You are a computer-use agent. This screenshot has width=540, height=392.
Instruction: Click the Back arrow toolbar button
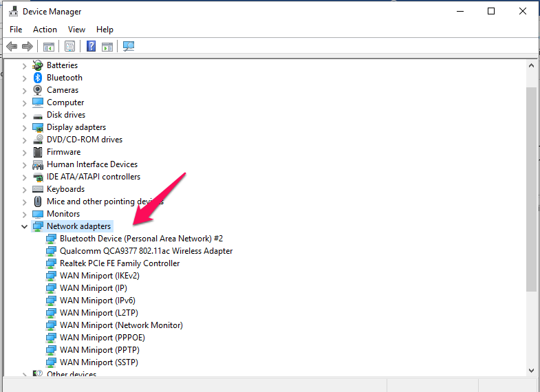click(x=12, y=47)
